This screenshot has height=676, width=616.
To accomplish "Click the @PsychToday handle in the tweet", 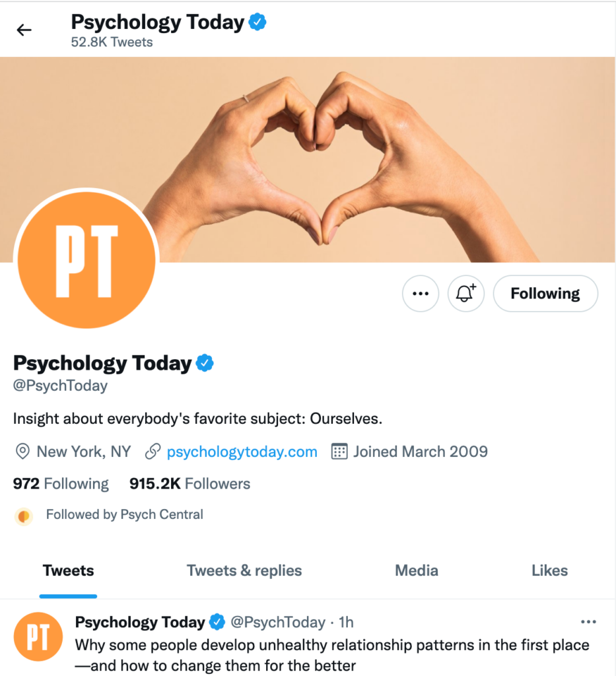I will point(277,623).
